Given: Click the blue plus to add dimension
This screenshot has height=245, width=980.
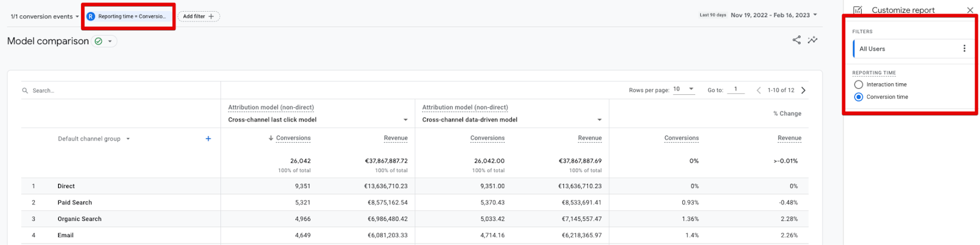Looking at the screenshot, I should tap(208, 138).
